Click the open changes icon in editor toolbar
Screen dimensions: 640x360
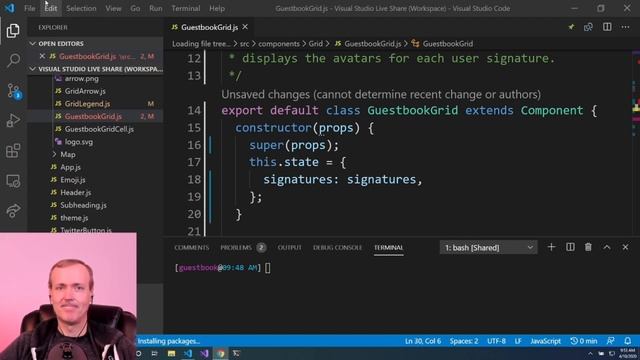(x=588, y=27)
